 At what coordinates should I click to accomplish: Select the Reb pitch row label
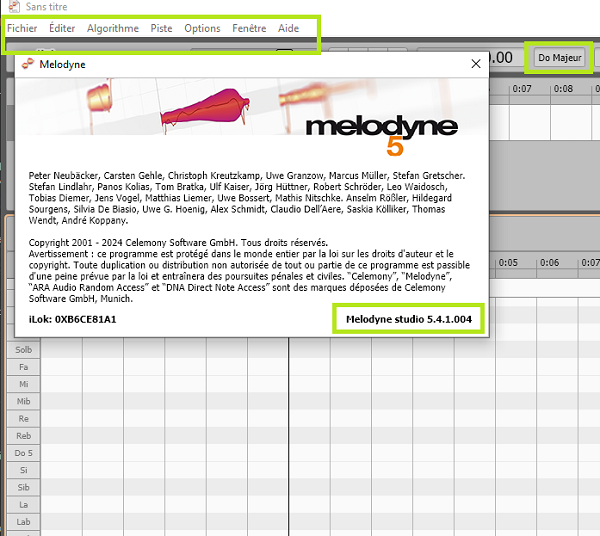[23, 436]
